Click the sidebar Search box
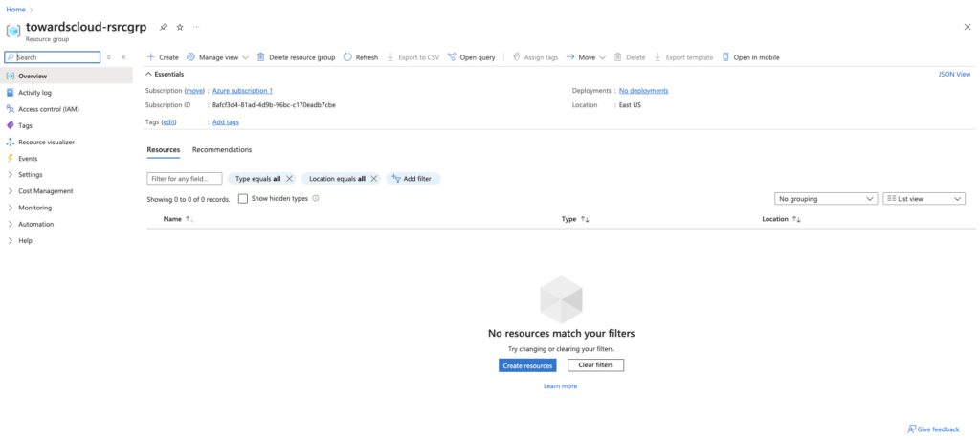Screen dimensions: 980x440 (x=53, y=57)
